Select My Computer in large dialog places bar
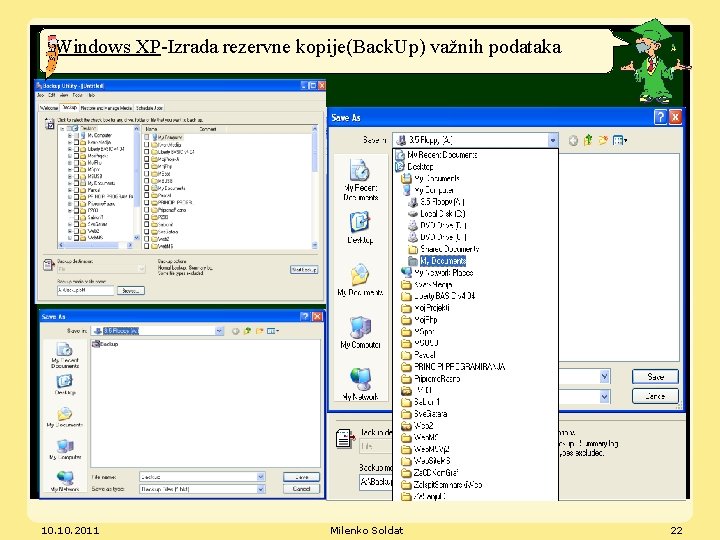Screen dimensions: 720x540 point(360,332)
